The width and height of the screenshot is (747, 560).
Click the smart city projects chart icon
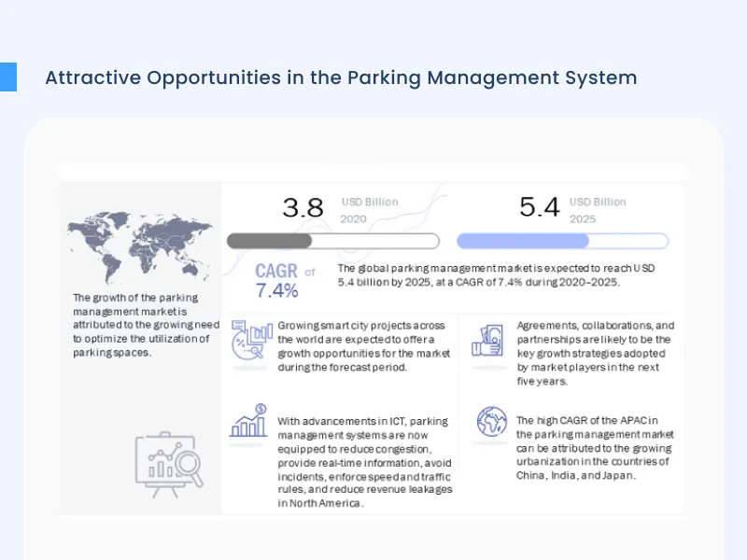(x=249, y=339)
